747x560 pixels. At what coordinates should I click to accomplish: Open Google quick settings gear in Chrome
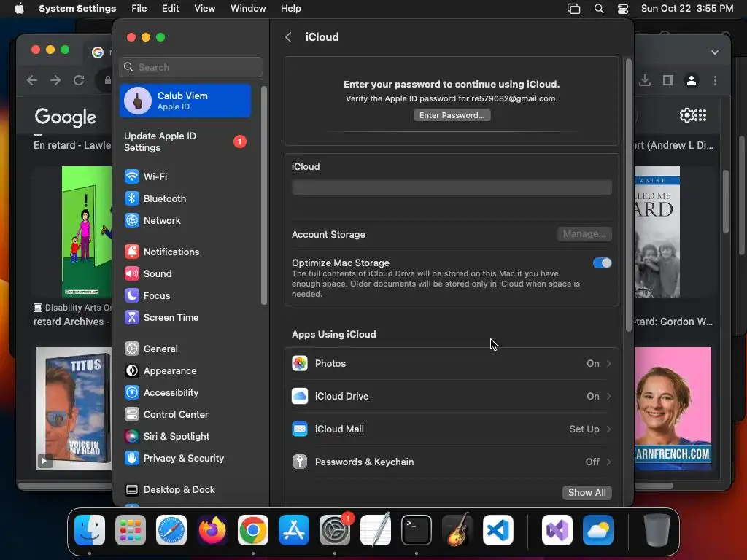(686, 115)
